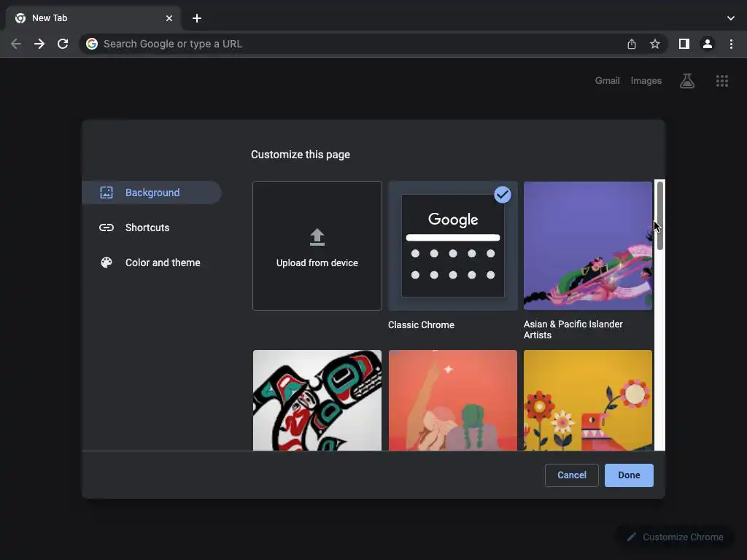Open Chrome three-dot menu

pos(731,44)
